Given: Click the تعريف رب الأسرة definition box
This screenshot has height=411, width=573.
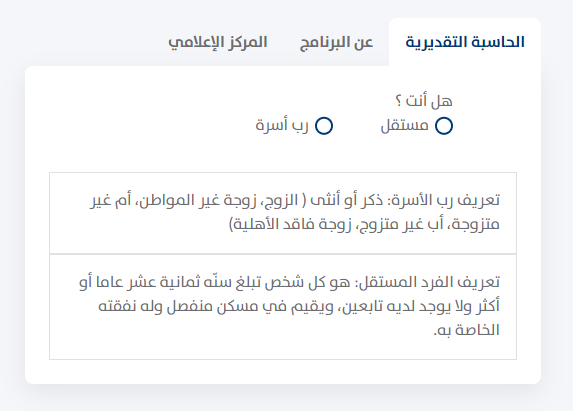Looking at the screenshot, I should coord(283,213).
